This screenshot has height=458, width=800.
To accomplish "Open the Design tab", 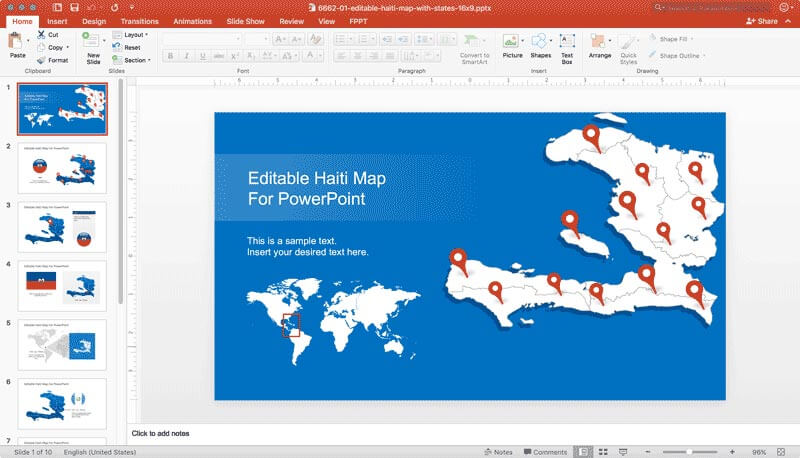I will point(94,21).
